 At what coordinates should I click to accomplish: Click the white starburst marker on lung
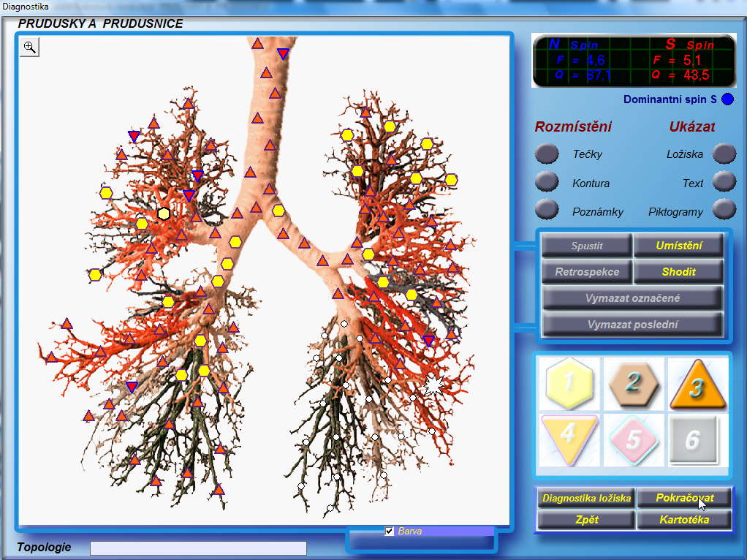coord(434,385)
